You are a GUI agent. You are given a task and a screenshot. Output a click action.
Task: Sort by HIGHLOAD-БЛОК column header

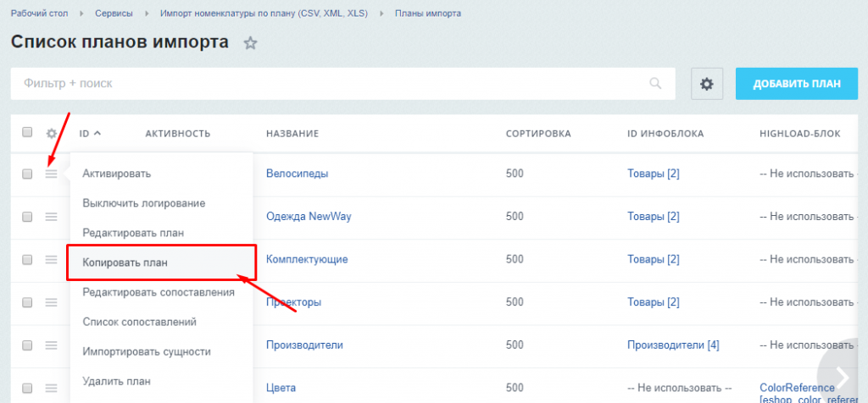(800, 133)
